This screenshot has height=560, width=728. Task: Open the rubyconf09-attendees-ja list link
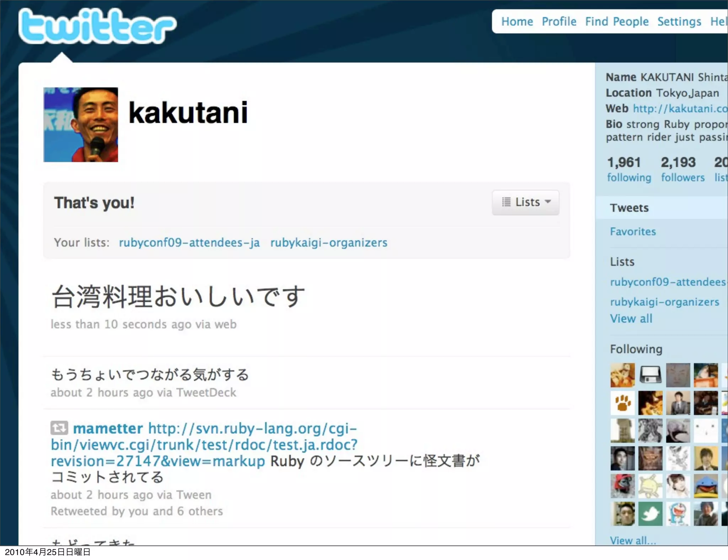click(x=189, y=243)
